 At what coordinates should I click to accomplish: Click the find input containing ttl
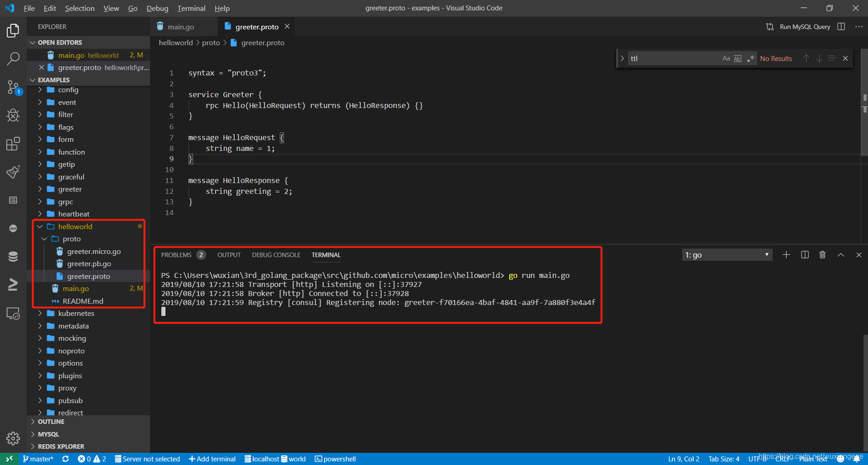674,58
